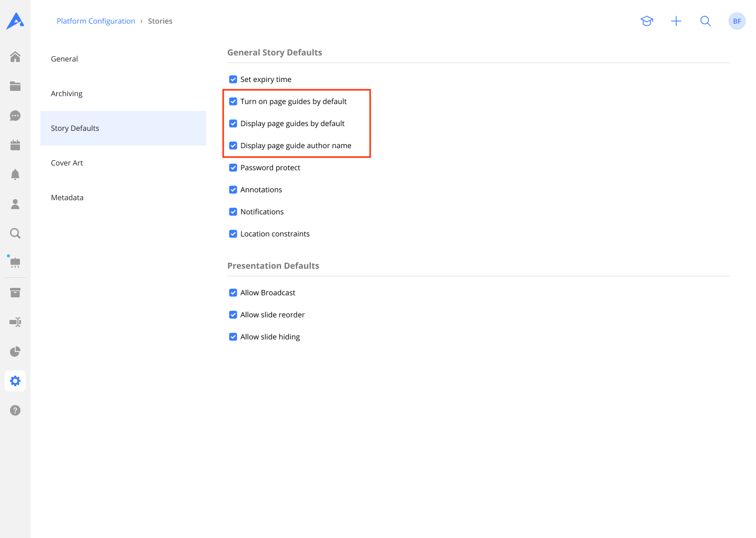The width and height of the screenshot is (756, 538).
Task: Open the graduation cap learning icon
Action: (647, 21)
